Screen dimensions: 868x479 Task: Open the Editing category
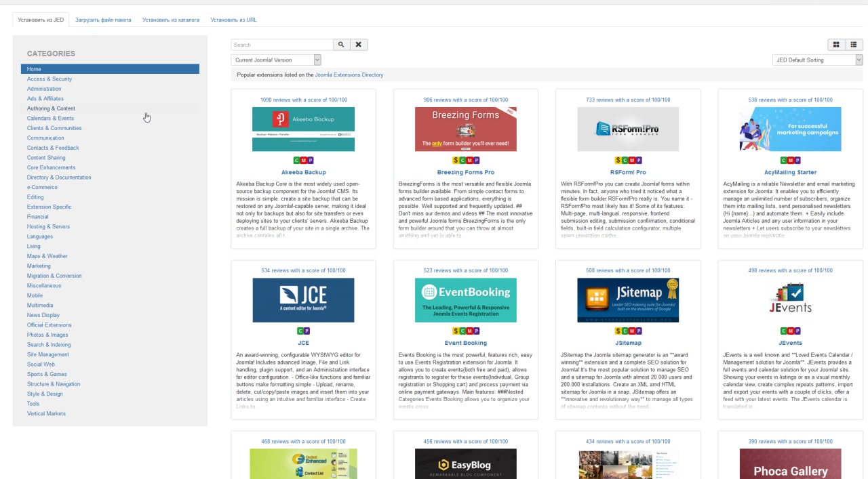[x=35, y=197]
